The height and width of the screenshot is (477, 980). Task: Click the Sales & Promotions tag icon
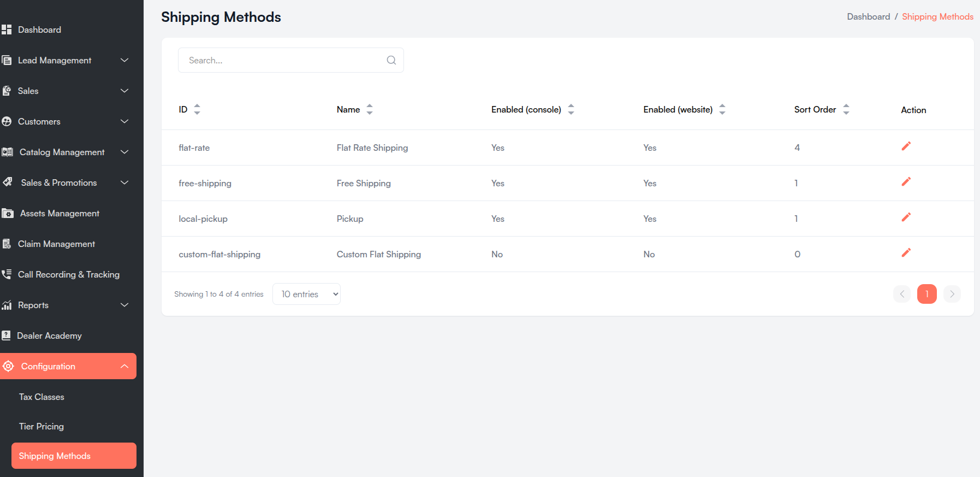pyautogui.click(x=7, y=182)
